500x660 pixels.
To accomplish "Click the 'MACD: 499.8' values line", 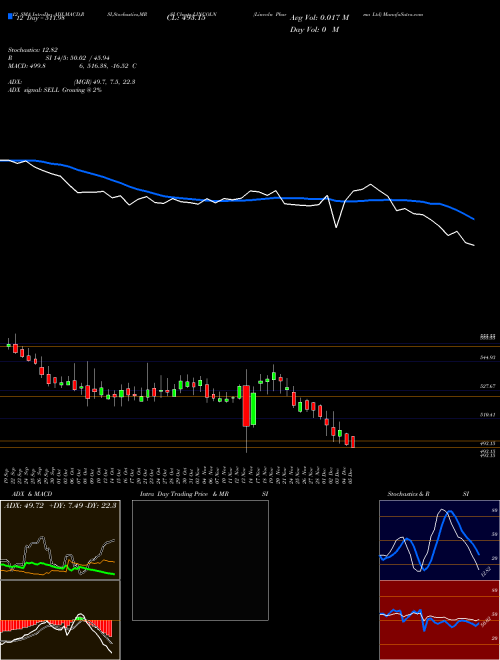I will [x=72, y=66].
